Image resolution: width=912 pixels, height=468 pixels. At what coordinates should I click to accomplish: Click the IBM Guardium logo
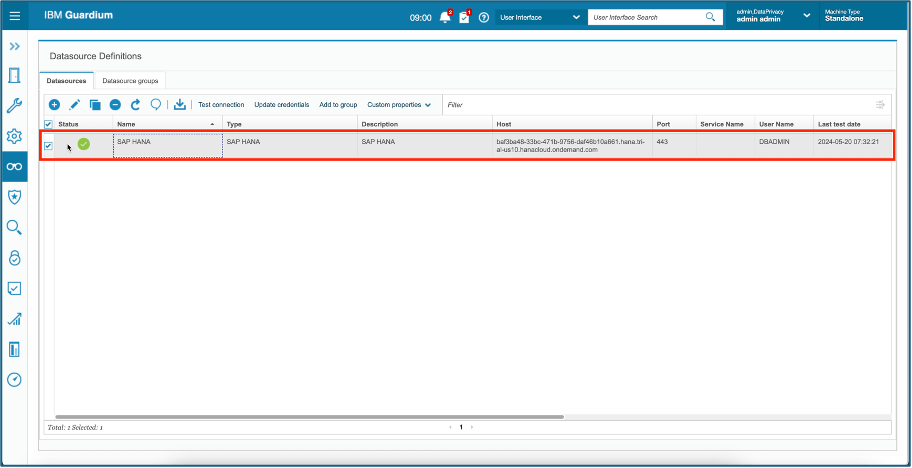[x=79, y=15]
